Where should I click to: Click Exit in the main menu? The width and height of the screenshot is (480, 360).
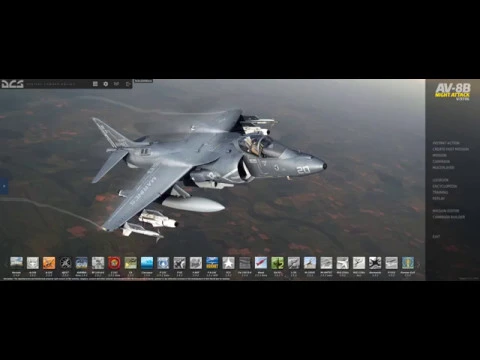tap(436, 236)
